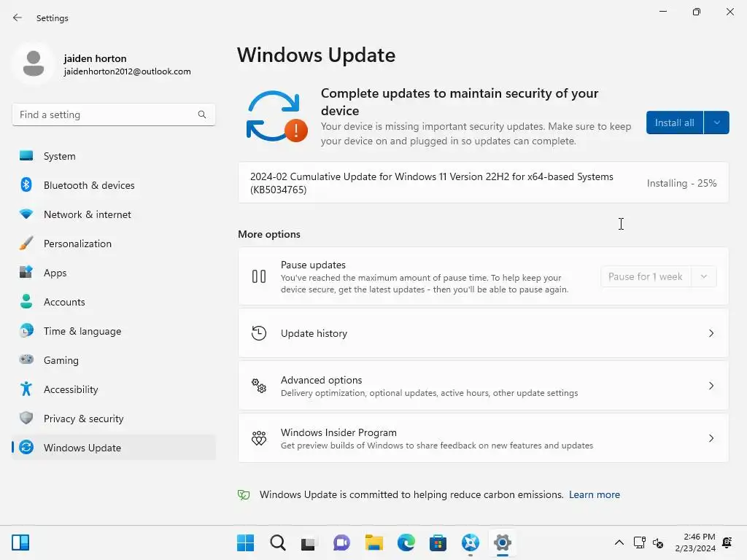Open Accounts settings
This screenshot has height=560, width=747.
[114, 301]
